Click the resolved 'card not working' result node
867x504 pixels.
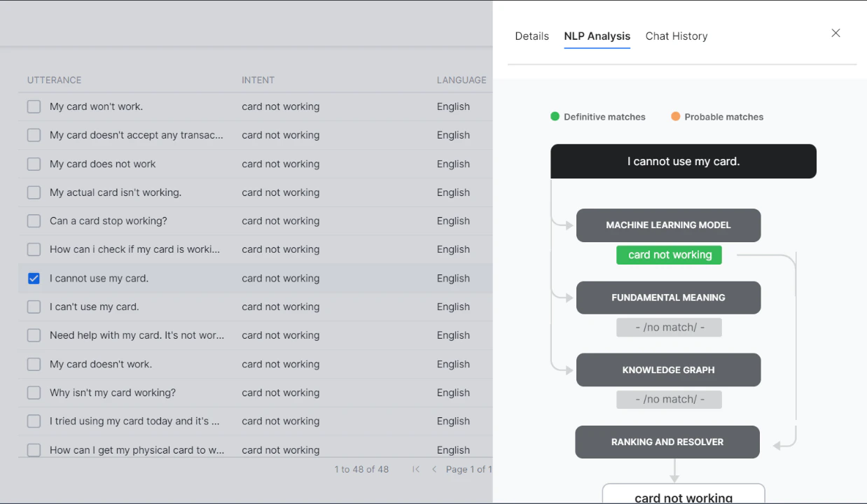683,496
